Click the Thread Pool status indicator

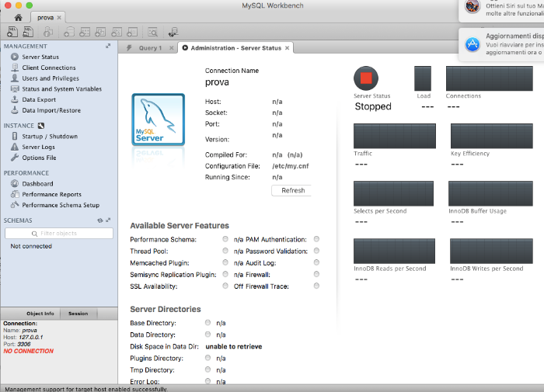point(225,251)
